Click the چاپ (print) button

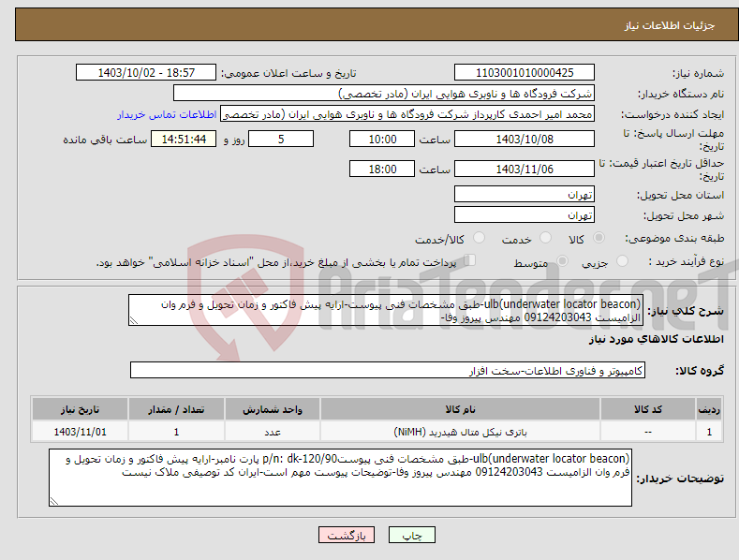[411, 536]
